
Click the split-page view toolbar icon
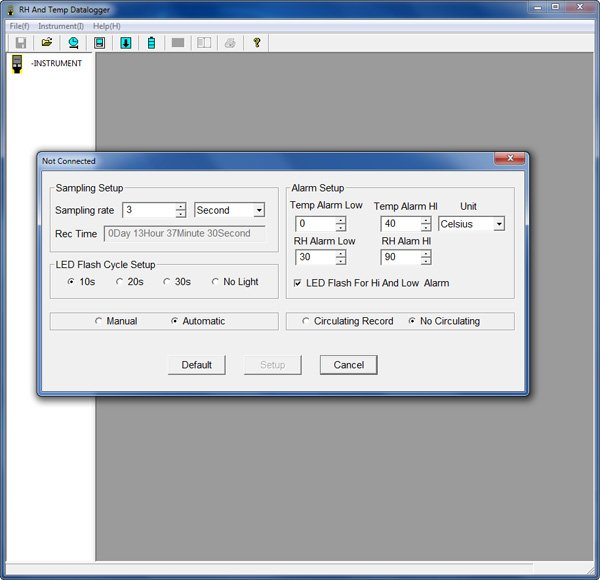click(x=204, y=42)
